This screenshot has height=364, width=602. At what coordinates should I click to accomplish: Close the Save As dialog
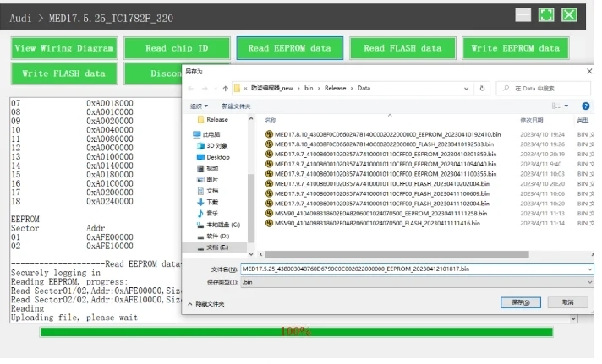[x=589, y=71]
